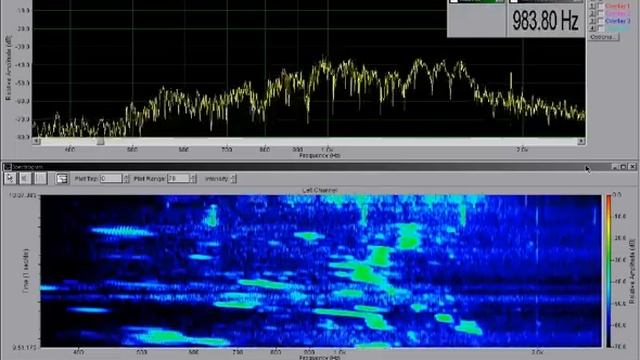Adjust the Plot Range spinner arrows
Screen dimensions: 640x360
(193, 179)
